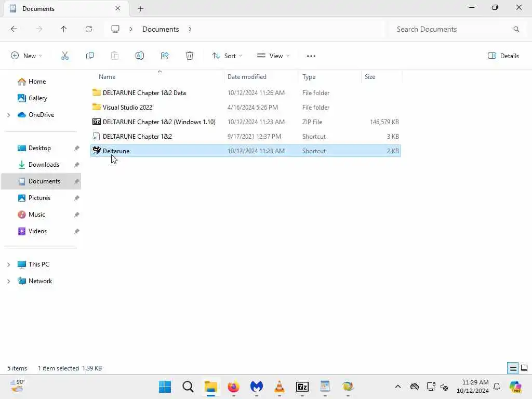This screenshot has height=399, width=532.
Task: Add a new tab
Action: click(140, 9)
